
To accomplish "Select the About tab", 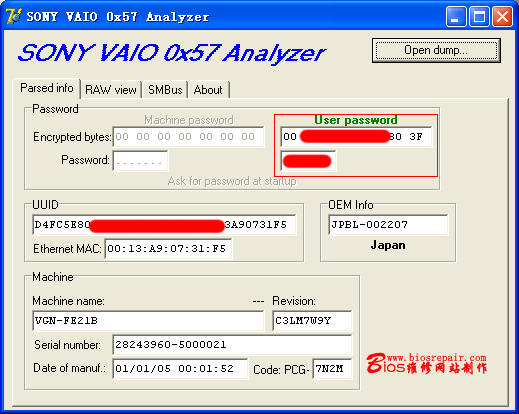I will [x=208, y=90].
